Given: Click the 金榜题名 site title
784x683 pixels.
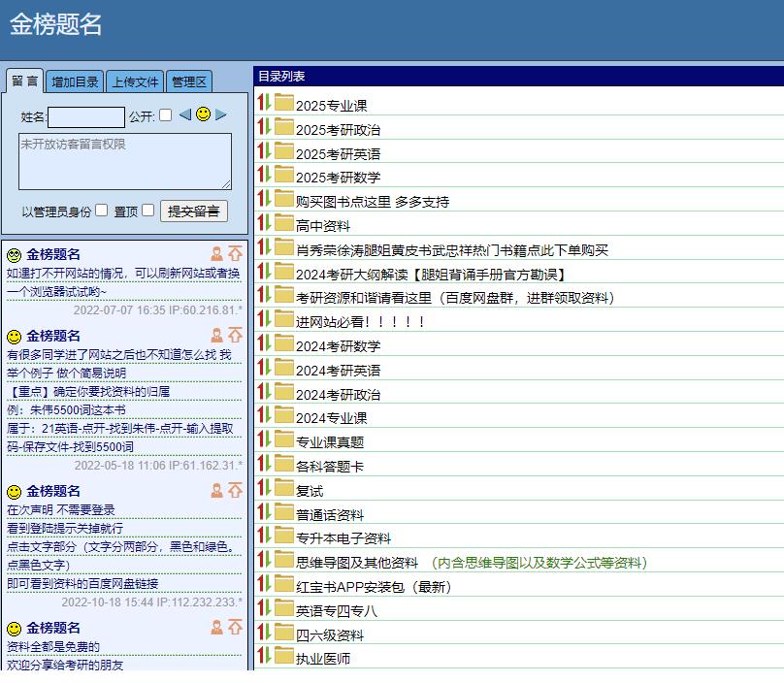Looking at the screenshot, I should tap(56, 24).
